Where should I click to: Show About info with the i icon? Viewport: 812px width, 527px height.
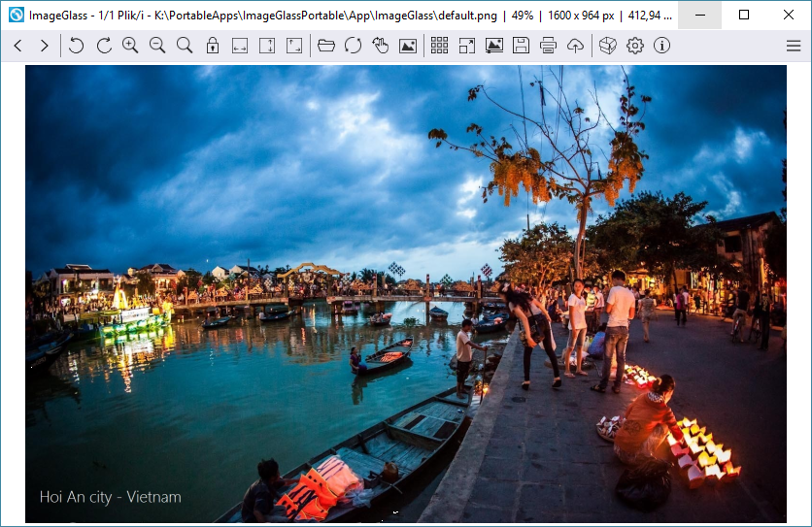(662, 46)
